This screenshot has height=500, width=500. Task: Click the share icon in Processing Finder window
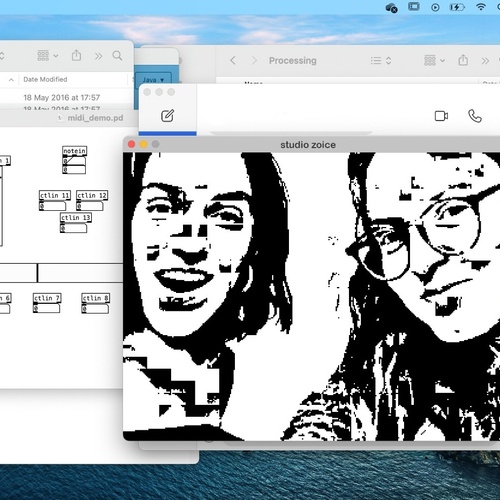coord(463,60)
